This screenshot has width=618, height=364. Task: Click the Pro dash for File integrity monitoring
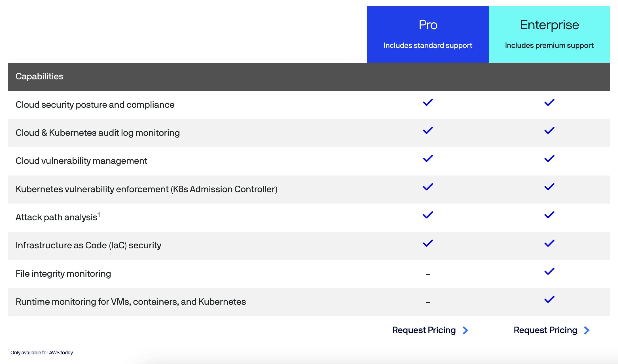pos(428,274)
